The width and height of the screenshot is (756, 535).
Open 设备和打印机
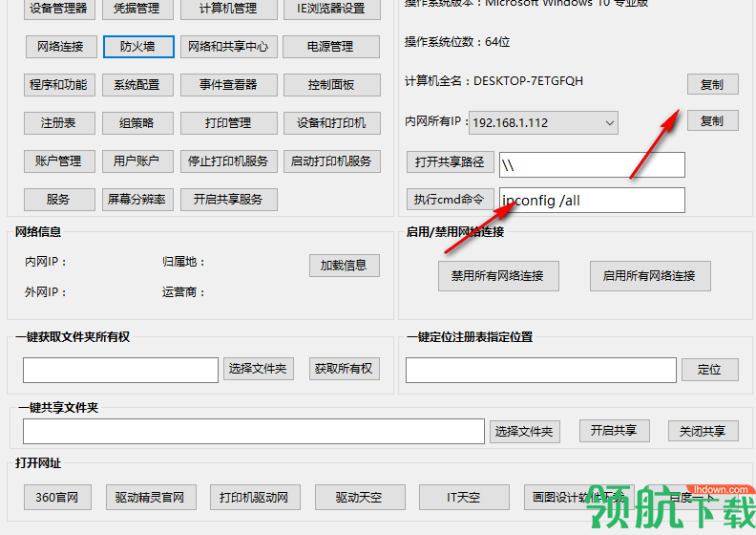click(332, 123)
